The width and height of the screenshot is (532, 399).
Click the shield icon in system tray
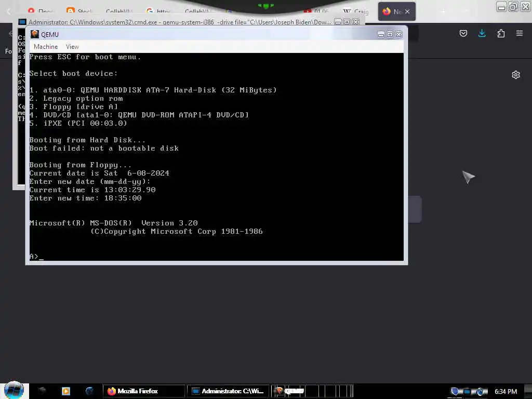[455, 392]
